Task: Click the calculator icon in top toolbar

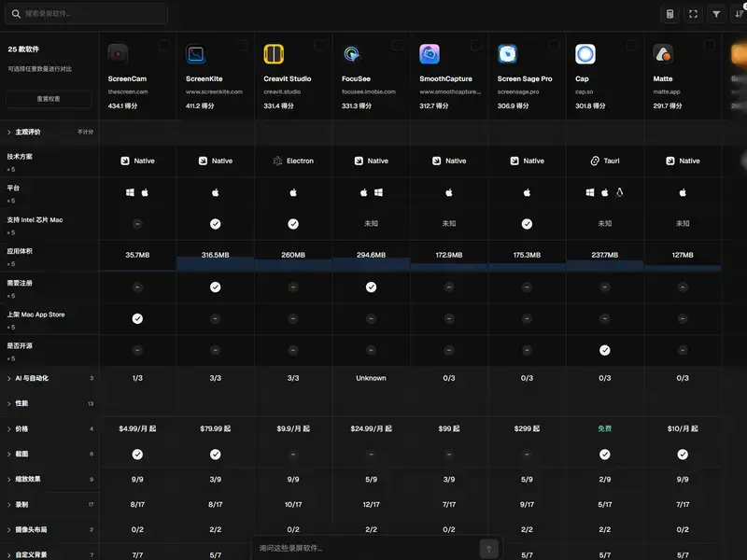Action: (669, 14)
